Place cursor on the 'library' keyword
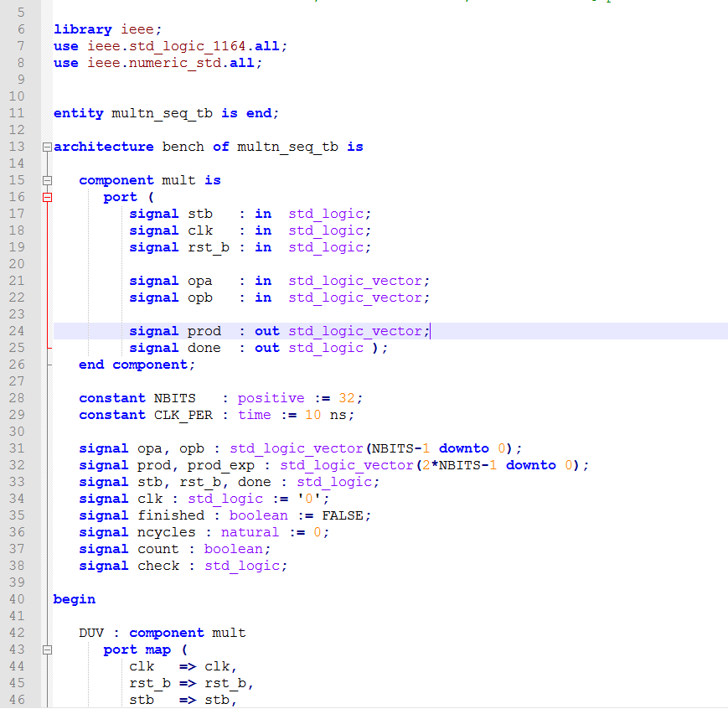This screenshot has height=709, width=728. tap(82, 29)
